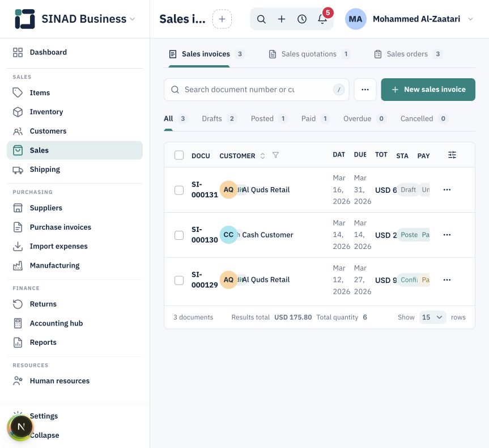Image resolution: width=489 pixels, height=448 pixels.
Task: Open the Reports page
Action: [75, 343]
